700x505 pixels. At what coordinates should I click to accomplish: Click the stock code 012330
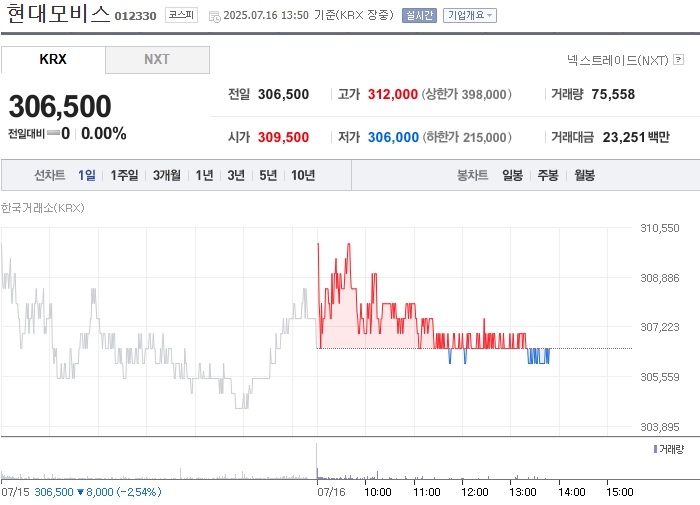[x=135, y=16]
